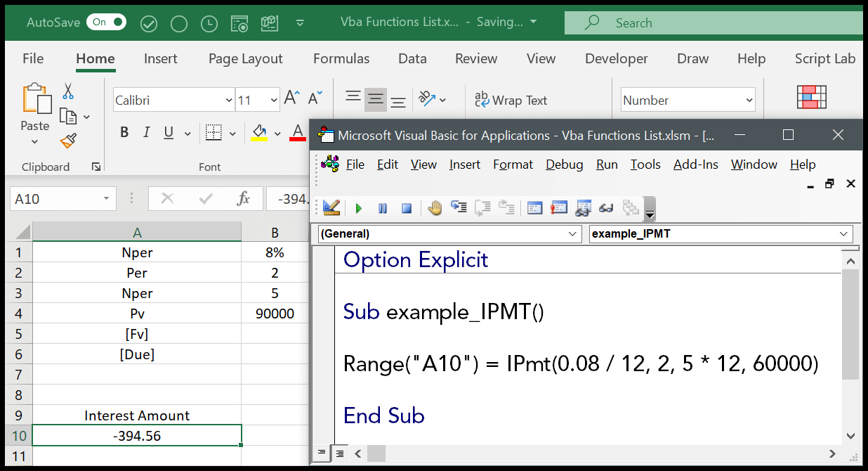The width and height of the screenshot is (868, 471).
Task: Expand the Paste options arrow
Action: click(35, 141)
